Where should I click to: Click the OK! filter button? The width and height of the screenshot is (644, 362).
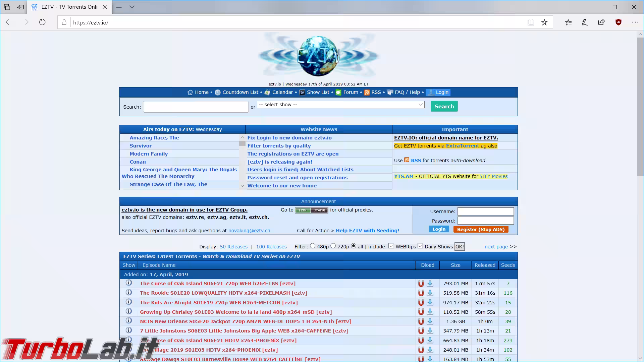click(x=460, y=247)
